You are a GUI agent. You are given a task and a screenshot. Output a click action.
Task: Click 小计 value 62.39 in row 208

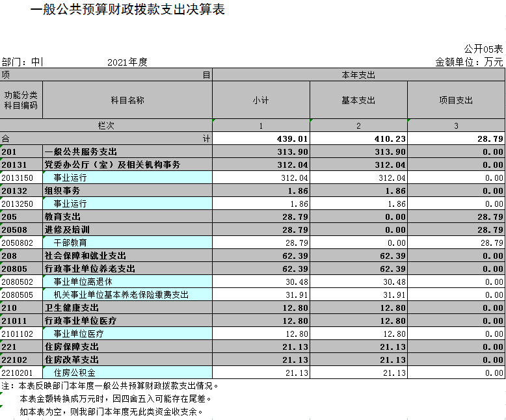pyautogui.click(x=261, y=256)
